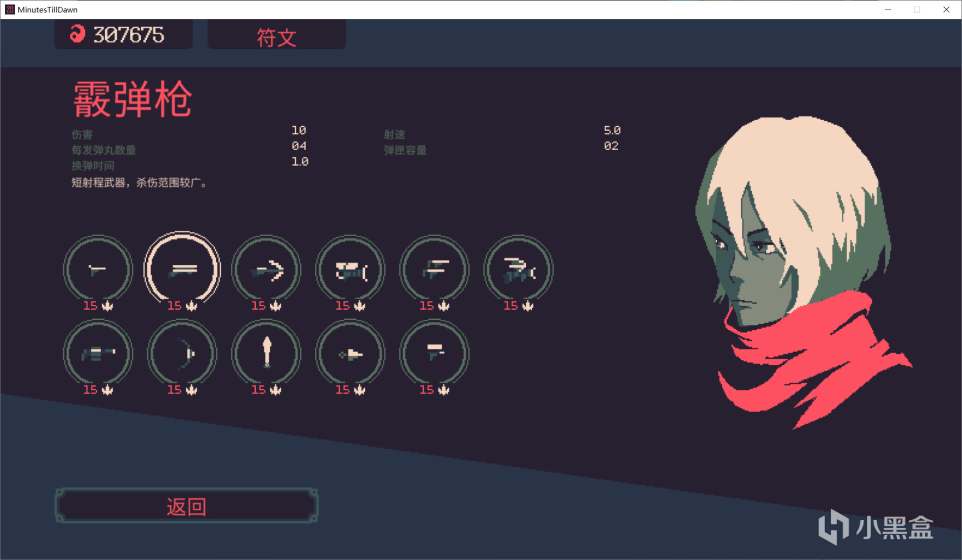Screen dimensions: 962x560
Task: Select the revolver weapon with the long thin barrel
Action: [98, 270]
